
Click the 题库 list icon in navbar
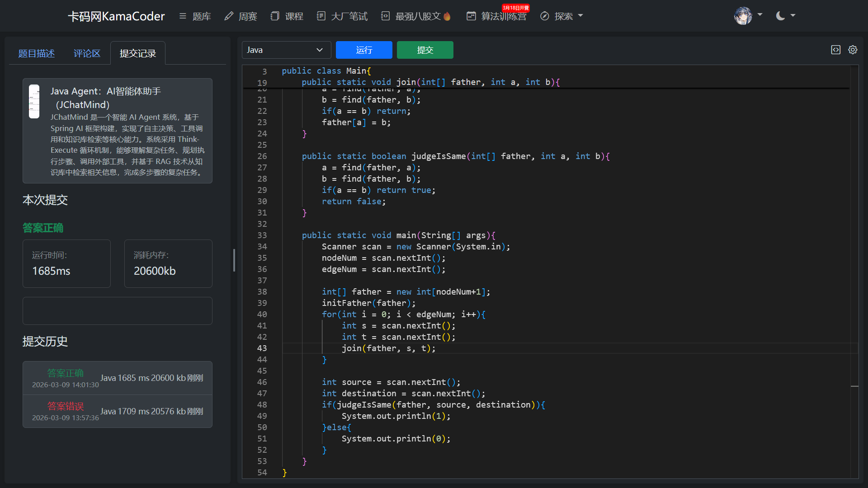[x=183, y=16]
